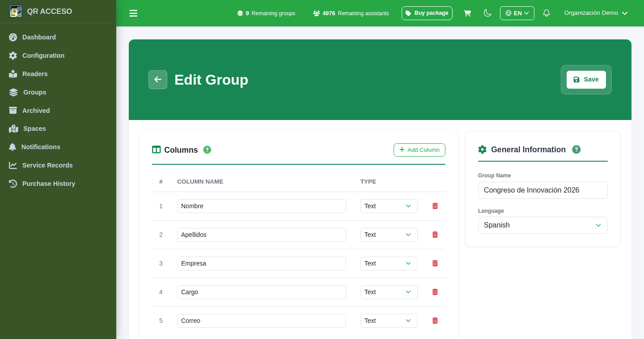Open the type dropdown for Cargo
This screenshot has width=644, height=339.
click(x=389, y=292)
